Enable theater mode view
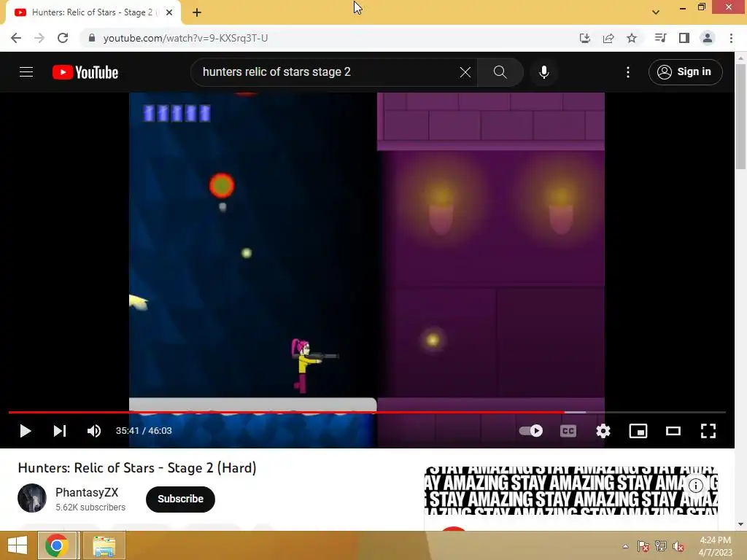This screenshot has width=747, height=560. click(x=673, y=431)
